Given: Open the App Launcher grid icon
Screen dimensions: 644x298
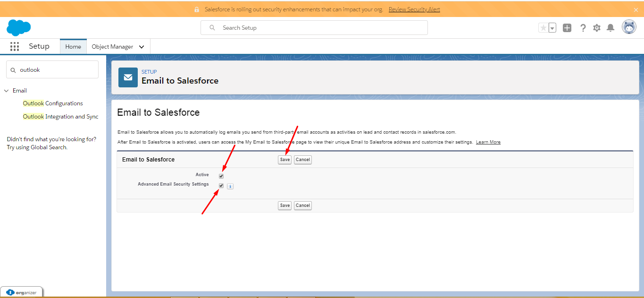Looking at the screenshot, I should [x=14, y=46].
